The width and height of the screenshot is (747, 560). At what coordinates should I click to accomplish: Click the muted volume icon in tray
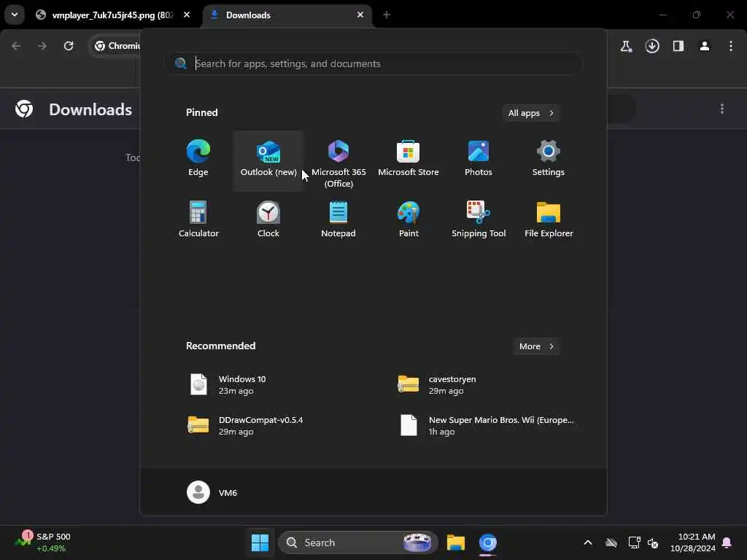[653, 542]
